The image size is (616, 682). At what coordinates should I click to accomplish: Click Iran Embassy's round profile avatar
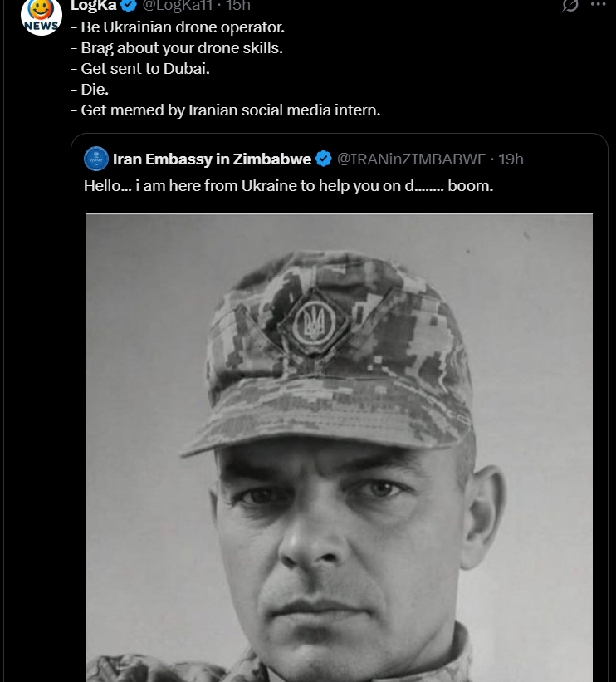click(x=96, y=159)
